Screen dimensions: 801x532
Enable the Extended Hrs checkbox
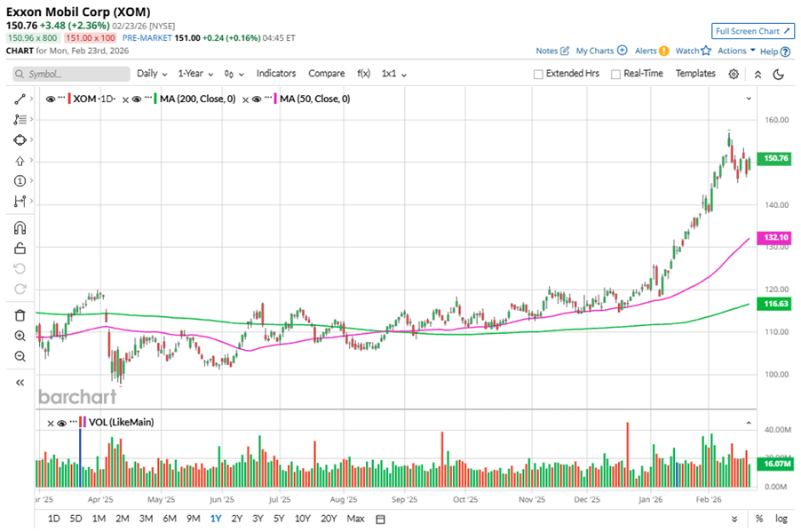click(x=538, y=75)
